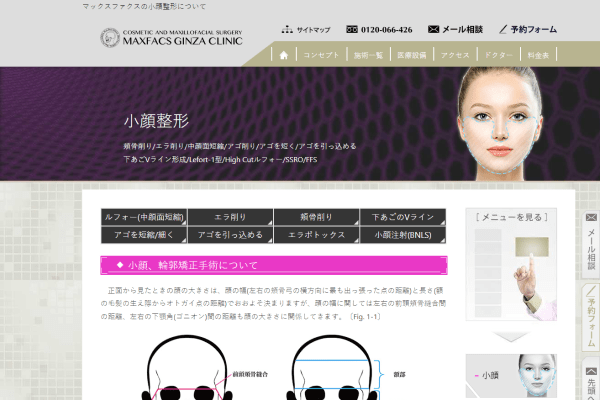Open メール相談 in the header
Screen dimensions: 600x400
(463, 29)
